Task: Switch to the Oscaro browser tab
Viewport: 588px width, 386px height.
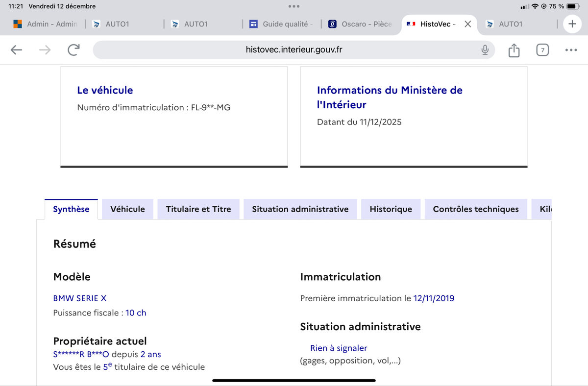Action: click(x=360, y=24)
